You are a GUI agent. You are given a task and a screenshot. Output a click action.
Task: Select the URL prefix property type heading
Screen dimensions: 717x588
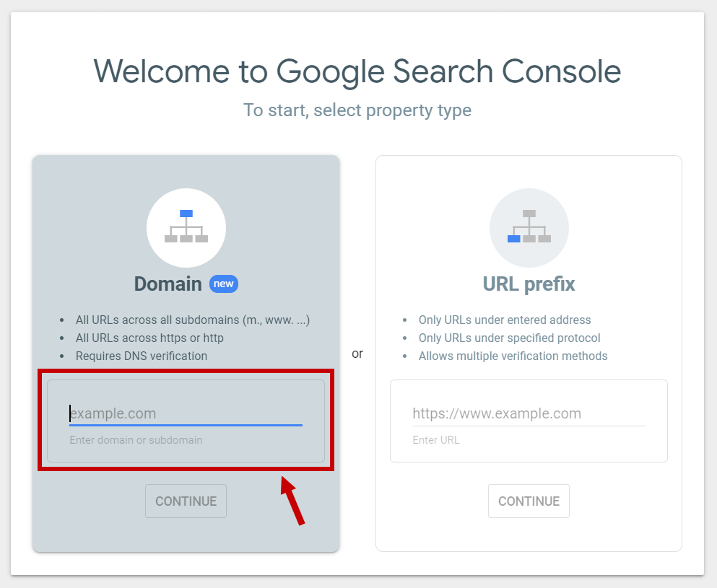[x=529, y=284]
